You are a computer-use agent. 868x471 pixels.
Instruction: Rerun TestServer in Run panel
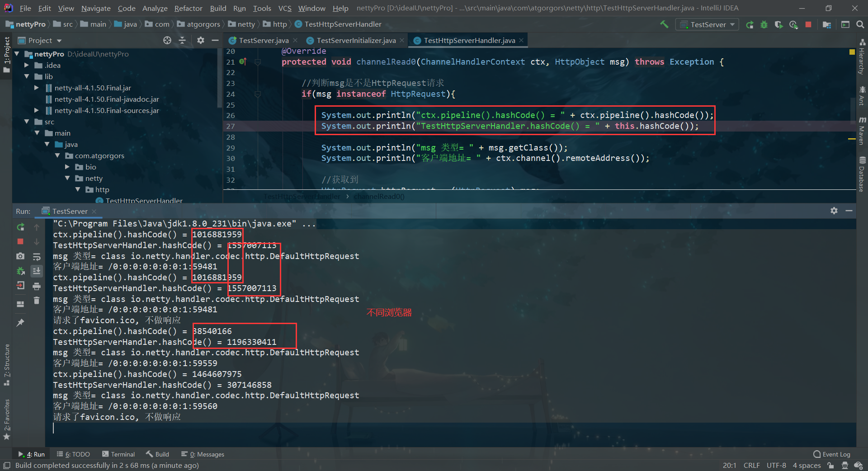[20, 227]
